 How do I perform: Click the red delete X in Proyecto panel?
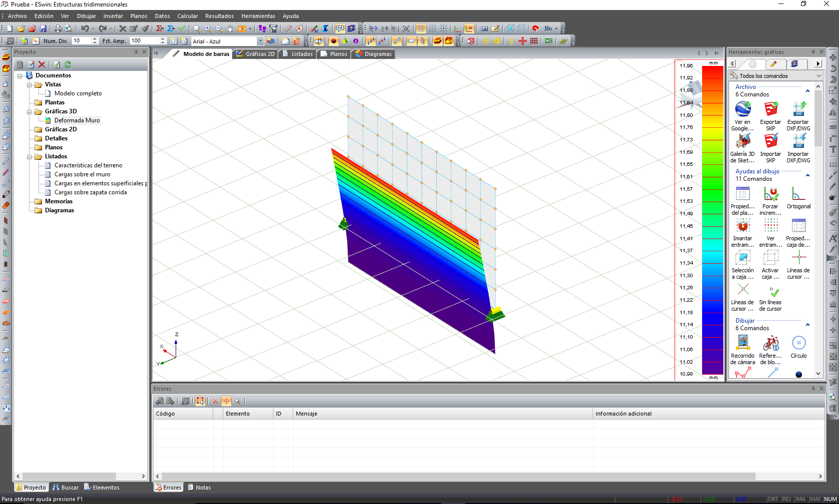[42, 64]
